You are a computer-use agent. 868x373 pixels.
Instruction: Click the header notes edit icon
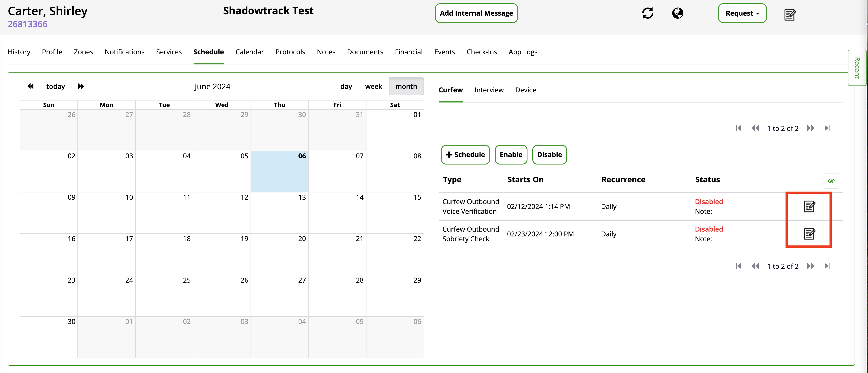(789, 15)
